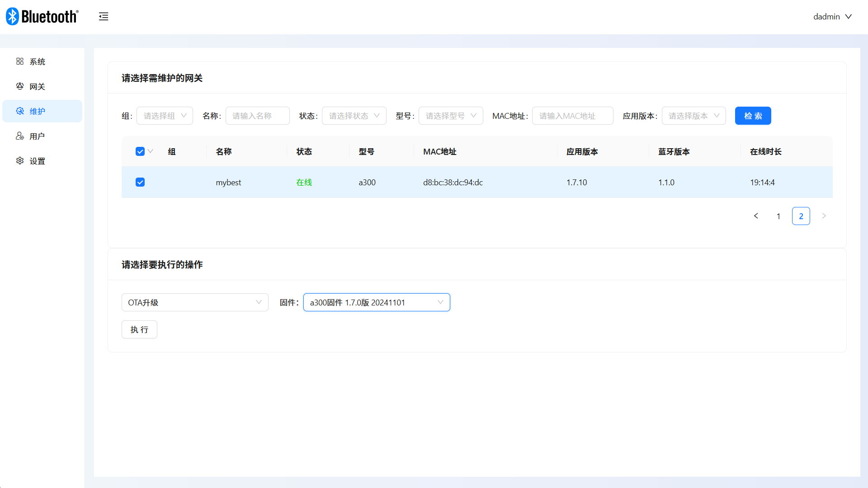Go to the previous page with the left arrow

click(756, 216)
